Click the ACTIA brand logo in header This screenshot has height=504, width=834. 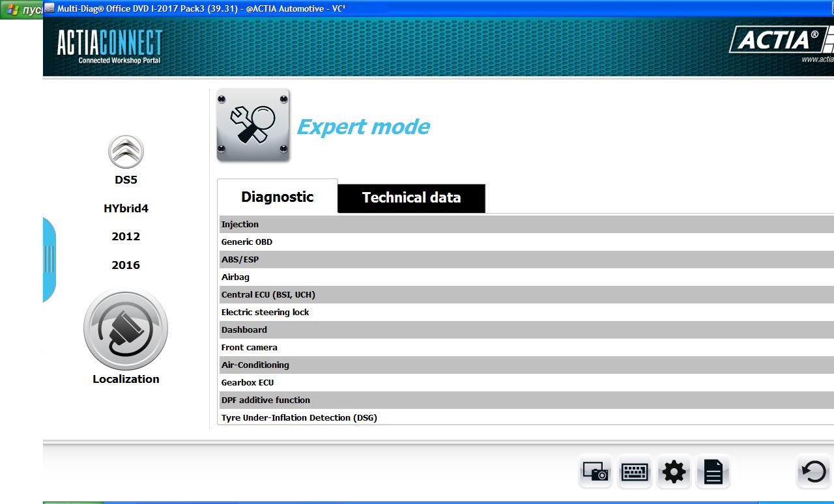[x=781, y=41]
